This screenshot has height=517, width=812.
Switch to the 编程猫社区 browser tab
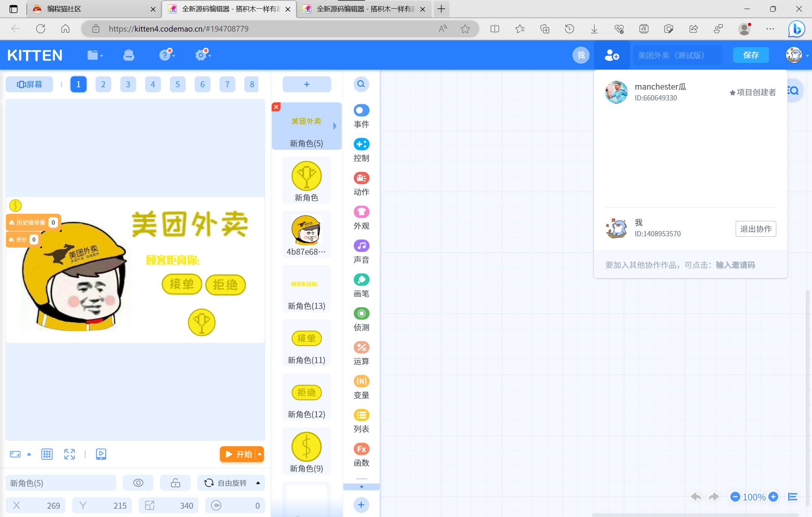click(x=94, y=9)
